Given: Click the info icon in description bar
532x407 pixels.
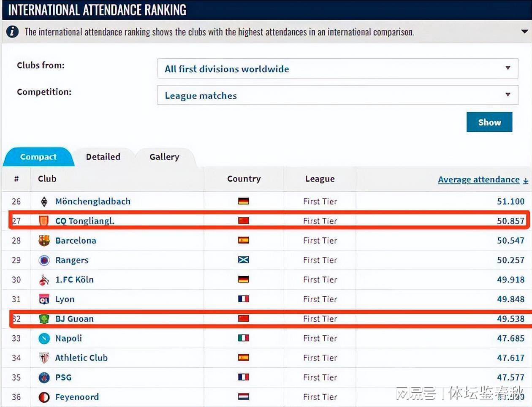Looking at the screenshot, I should tap(12, 32).
